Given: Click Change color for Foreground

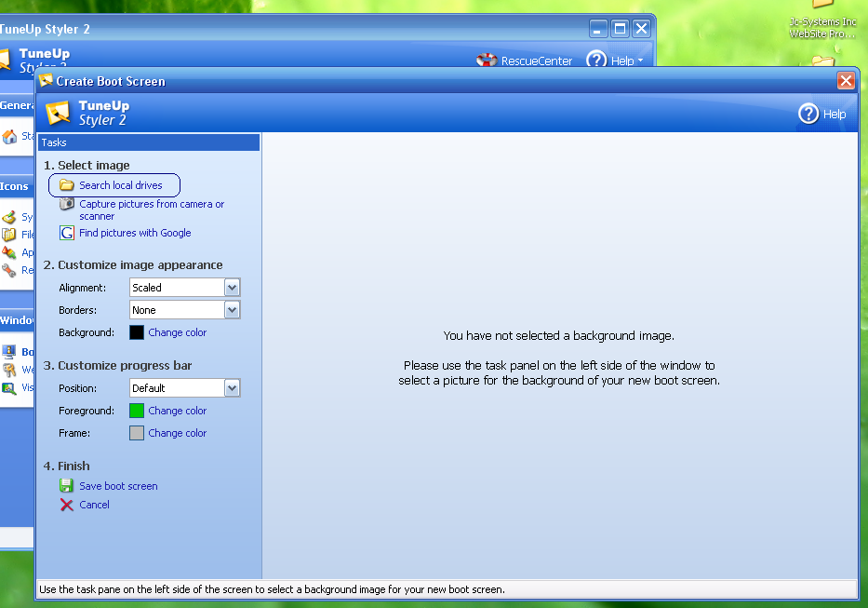Looking at the screenshot, I should coord(177,411).
